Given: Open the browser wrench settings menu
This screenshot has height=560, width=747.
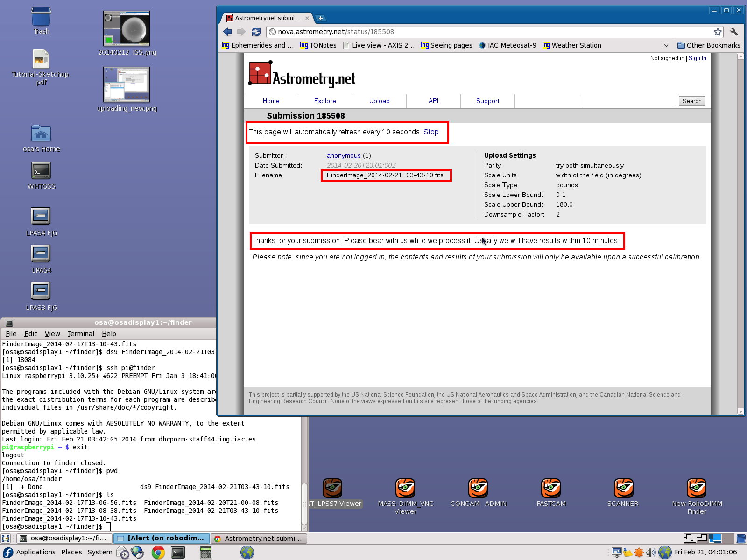Looking at the screenshot, I should coord(734,32).
